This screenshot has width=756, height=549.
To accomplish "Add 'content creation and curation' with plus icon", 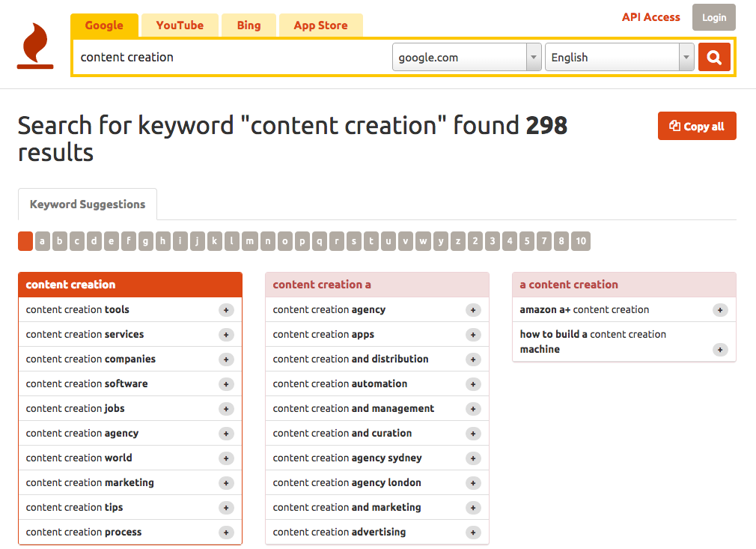I will 473,434.
